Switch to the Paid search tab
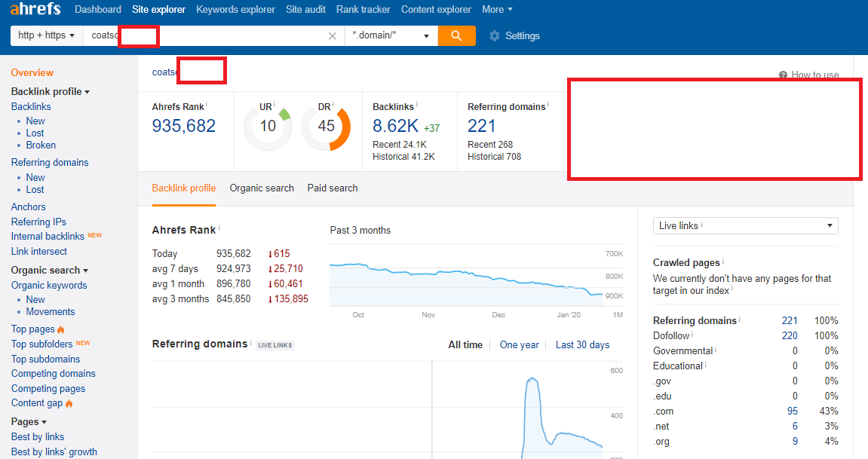Screen dimensions: 868x459 [332, 188]
